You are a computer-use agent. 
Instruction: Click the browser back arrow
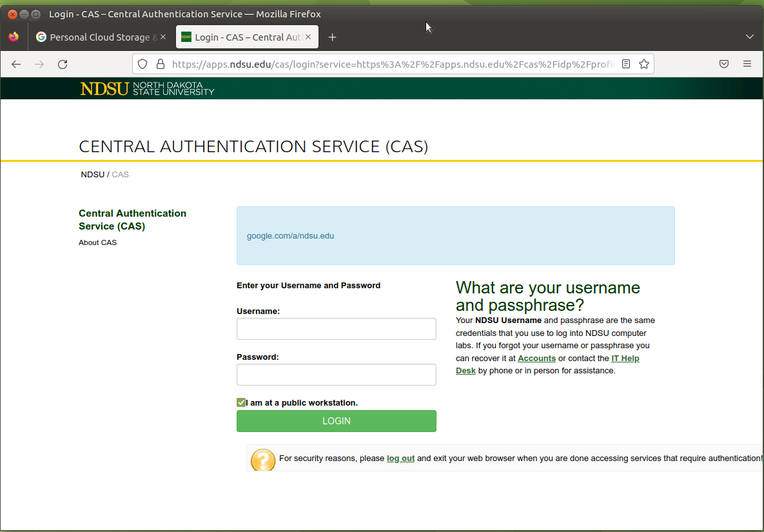(x=17, y=64)
